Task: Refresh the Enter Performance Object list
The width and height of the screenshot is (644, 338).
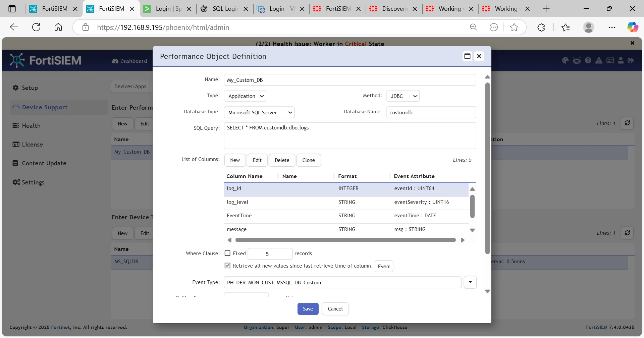Action: click(x=627, y=123)
